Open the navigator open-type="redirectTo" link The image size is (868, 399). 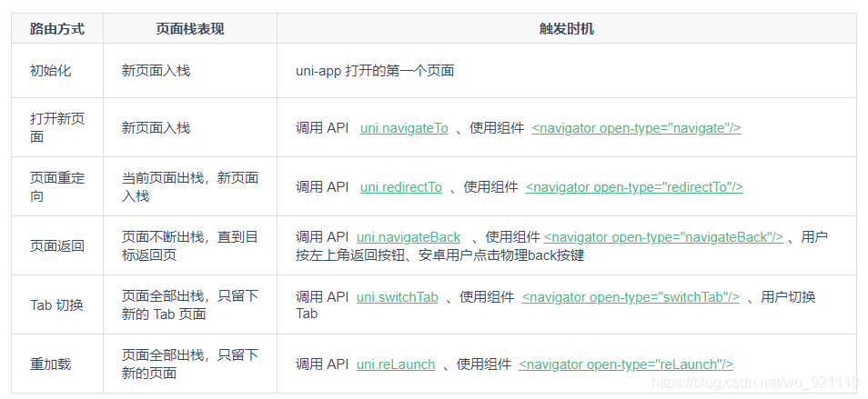coord(634,187)
